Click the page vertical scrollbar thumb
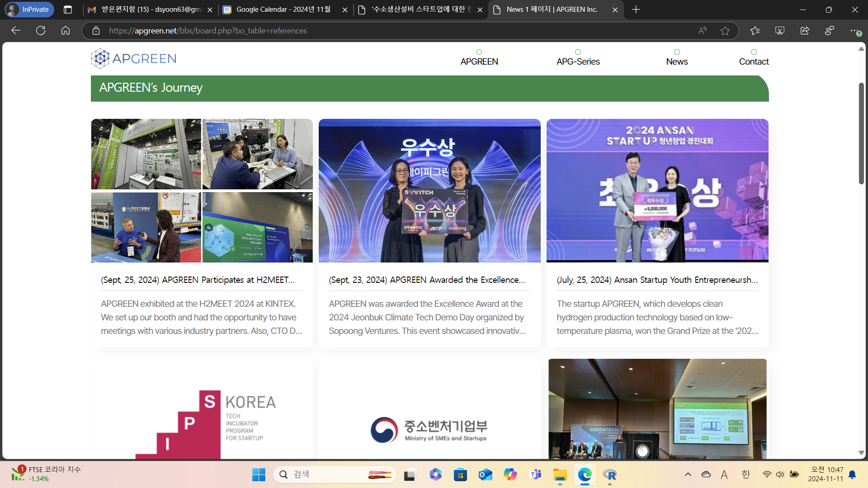 pos(861,133)
